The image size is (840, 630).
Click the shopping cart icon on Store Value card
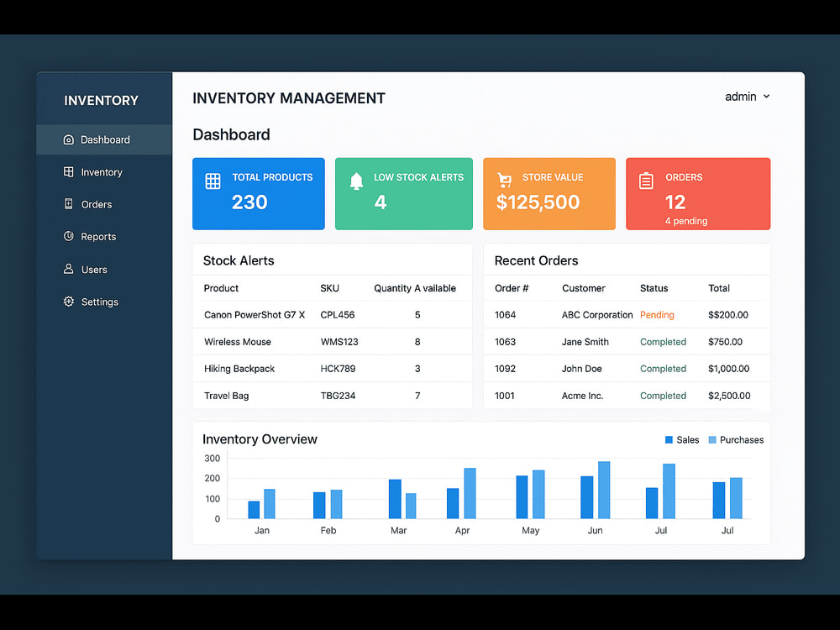click(504, 180)
